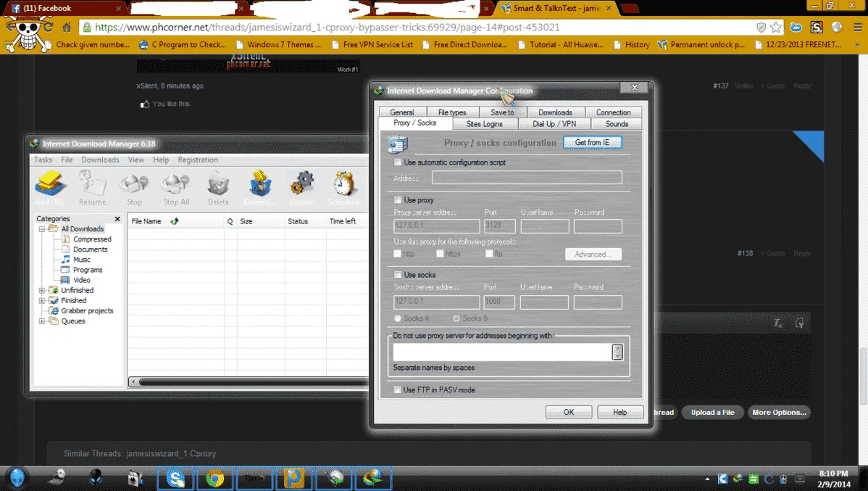This screenshot has height=491, width=868.
Task: Expand the Queues tree node
Action: point(41,321)
